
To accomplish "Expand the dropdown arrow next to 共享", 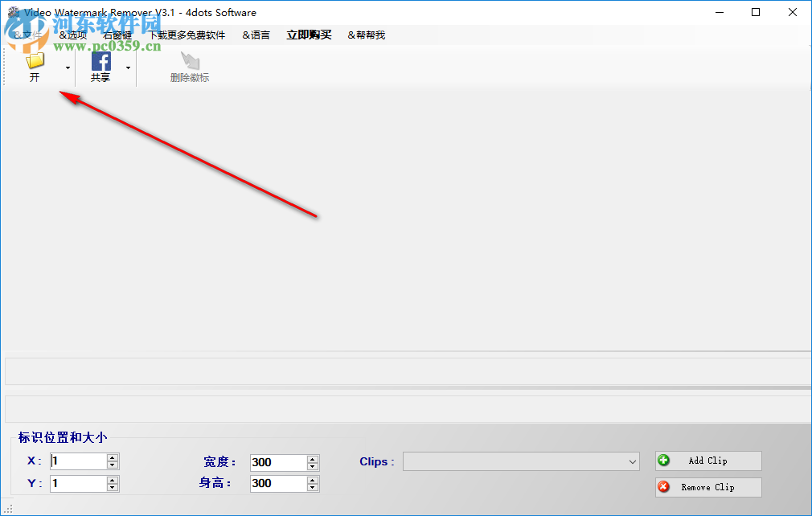I will (x=128, y=67).
